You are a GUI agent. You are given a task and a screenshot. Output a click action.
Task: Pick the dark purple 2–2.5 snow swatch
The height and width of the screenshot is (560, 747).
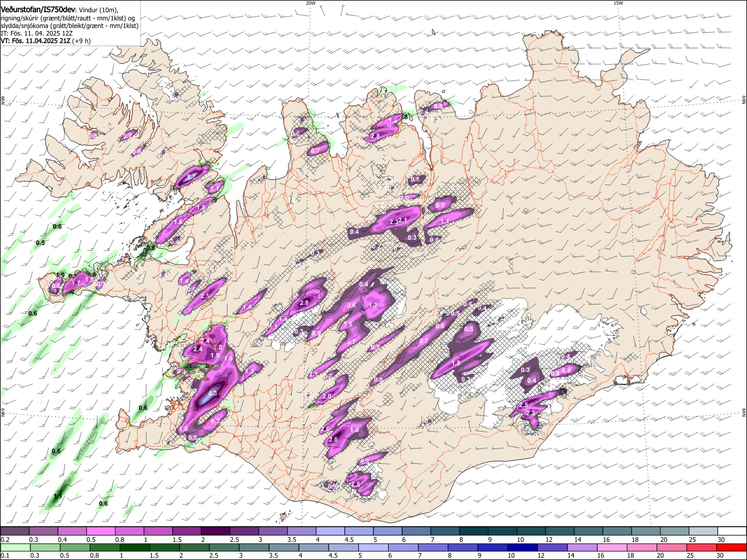(215, 531)
